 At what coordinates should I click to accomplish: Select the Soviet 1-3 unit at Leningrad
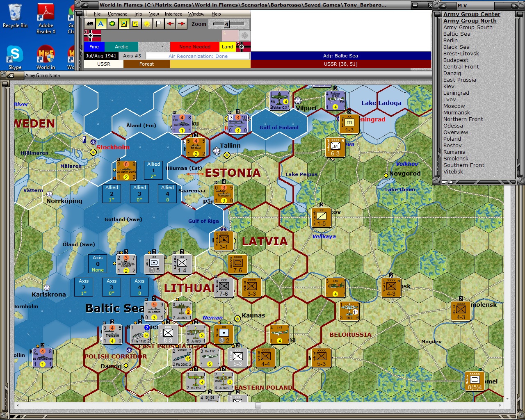tap(349, 124)
